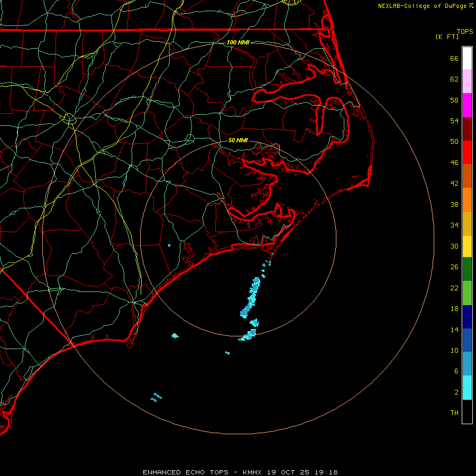Viewport: 476px width, 476px height.
Task: Click the legend label "TH"
Action: [454, 413]
